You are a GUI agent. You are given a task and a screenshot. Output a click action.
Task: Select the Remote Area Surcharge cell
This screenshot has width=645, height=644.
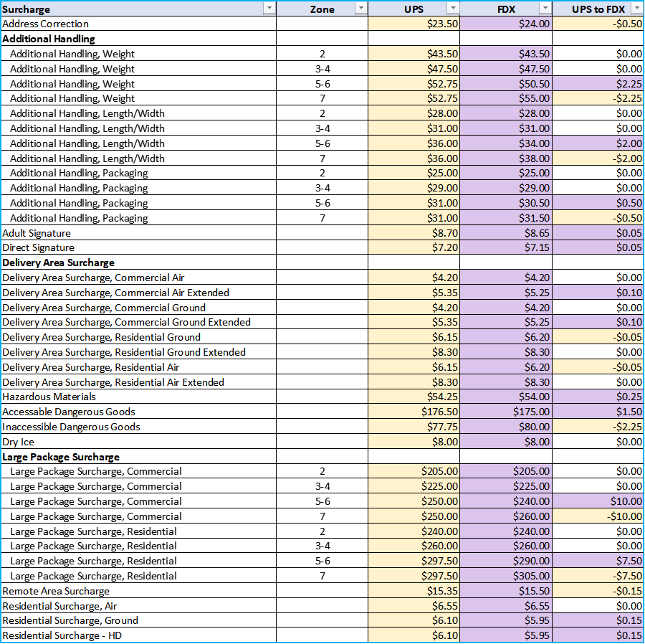click(x=138, y=590)
